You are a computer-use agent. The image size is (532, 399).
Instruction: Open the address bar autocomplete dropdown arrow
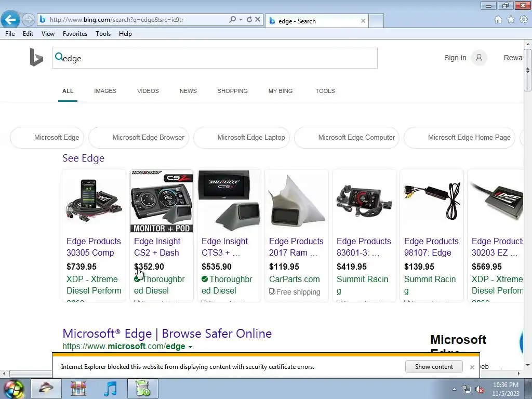(241, 20)
